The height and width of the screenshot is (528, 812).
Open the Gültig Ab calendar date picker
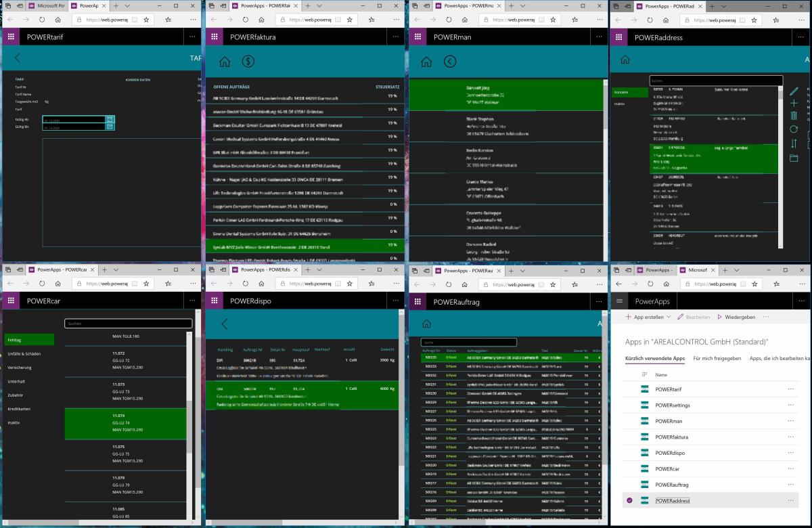(x=110, y=119)
